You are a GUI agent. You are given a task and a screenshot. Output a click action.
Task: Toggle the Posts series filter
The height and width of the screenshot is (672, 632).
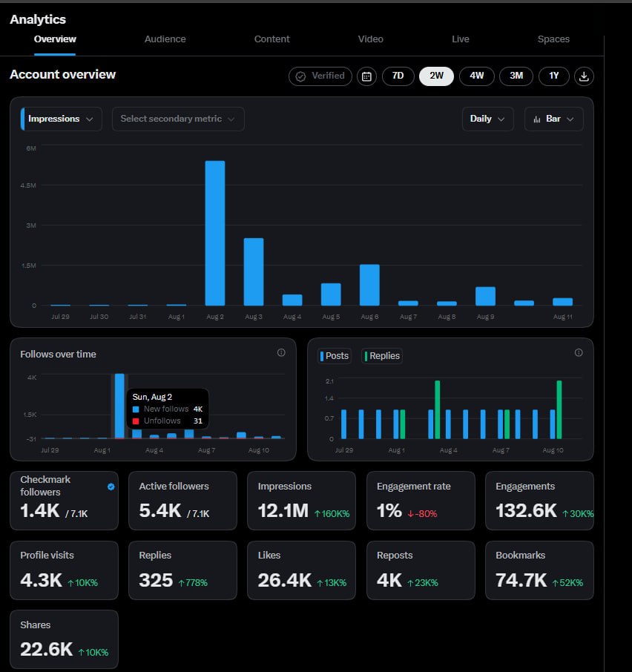(x=335, y=356)
